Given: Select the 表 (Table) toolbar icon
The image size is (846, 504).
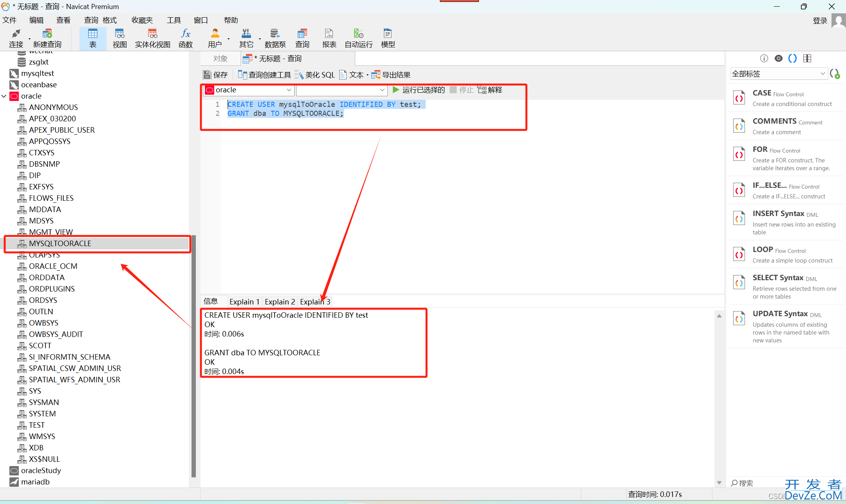Looking at the screenshot, I should pos(93,38).
